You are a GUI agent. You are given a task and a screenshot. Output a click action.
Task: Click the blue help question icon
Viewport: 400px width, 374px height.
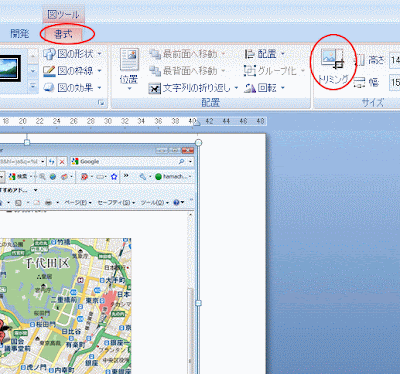[x=177, y=202]
